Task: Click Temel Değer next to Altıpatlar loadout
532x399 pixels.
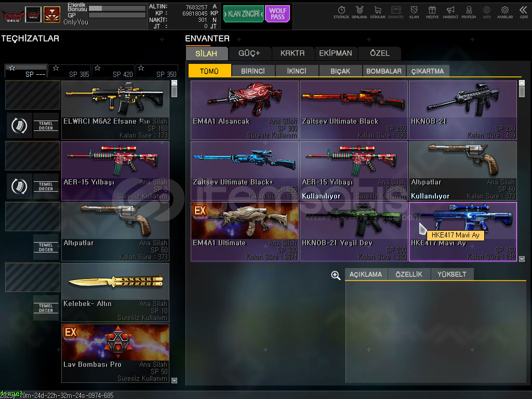Action: [x=46, y=247]
